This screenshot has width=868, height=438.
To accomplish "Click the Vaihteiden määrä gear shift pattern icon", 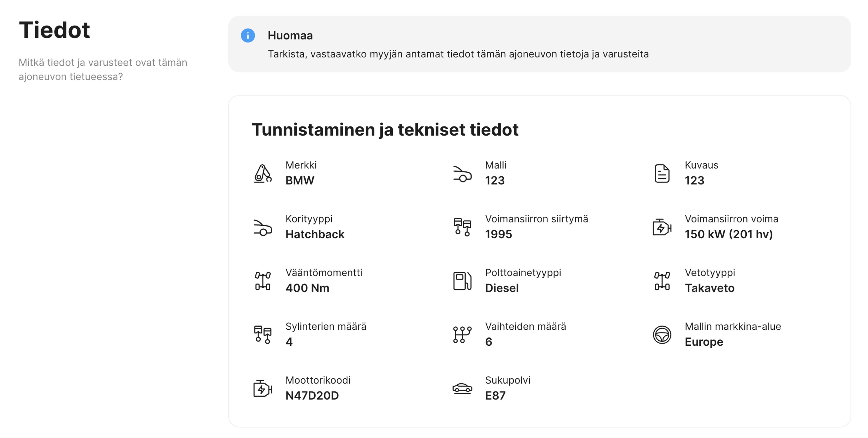I will [x=462, y=335].
